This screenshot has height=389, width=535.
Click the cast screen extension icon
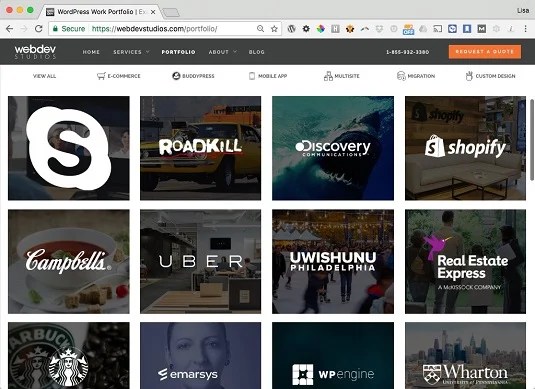(x=437, y=29)
